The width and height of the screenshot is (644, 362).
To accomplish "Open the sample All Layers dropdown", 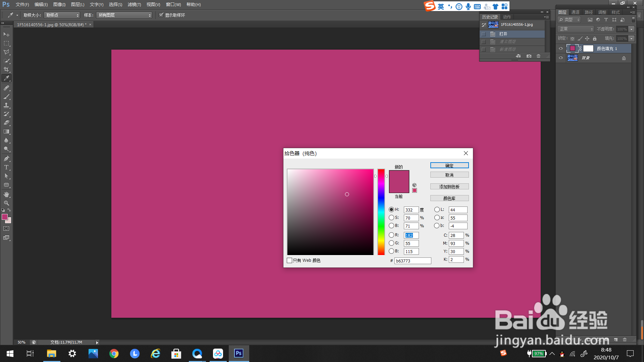I will [x=124, y=15].
